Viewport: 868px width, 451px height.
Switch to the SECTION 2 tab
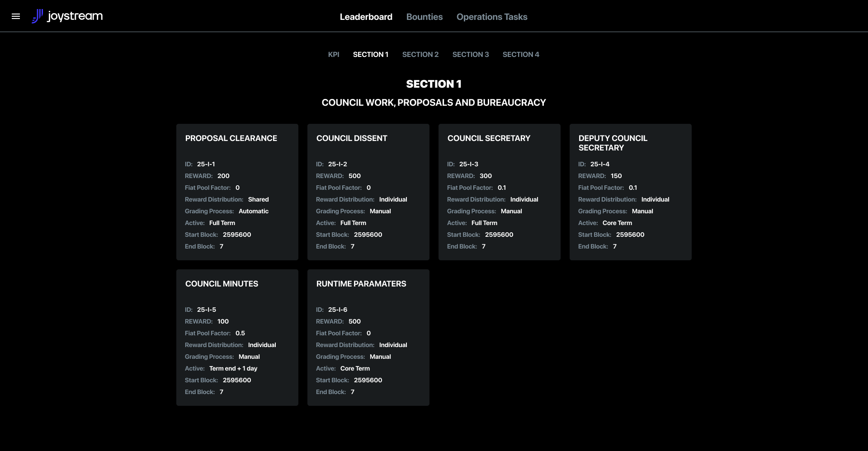click(x=420, y=54)
